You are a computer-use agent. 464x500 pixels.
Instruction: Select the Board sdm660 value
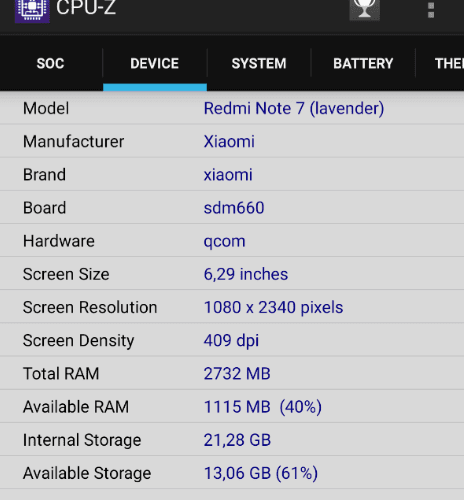[234, 208]
